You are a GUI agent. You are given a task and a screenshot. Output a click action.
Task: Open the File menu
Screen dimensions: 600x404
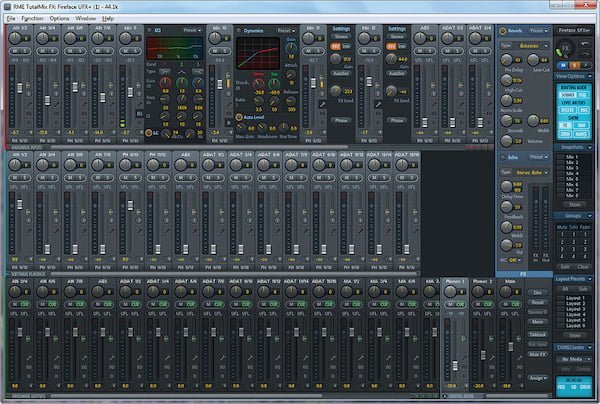click(x=11, y=18)
